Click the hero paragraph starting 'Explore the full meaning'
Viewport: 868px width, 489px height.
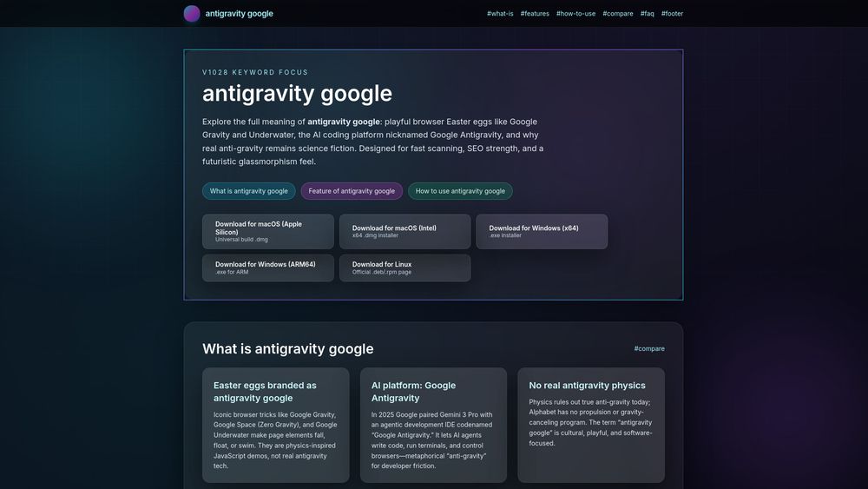click(x=372, y=142)
